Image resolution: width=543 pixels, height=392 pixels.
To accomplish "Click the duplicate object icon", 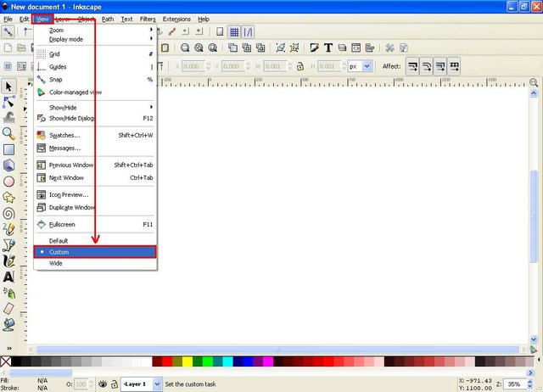I will 232,48.
